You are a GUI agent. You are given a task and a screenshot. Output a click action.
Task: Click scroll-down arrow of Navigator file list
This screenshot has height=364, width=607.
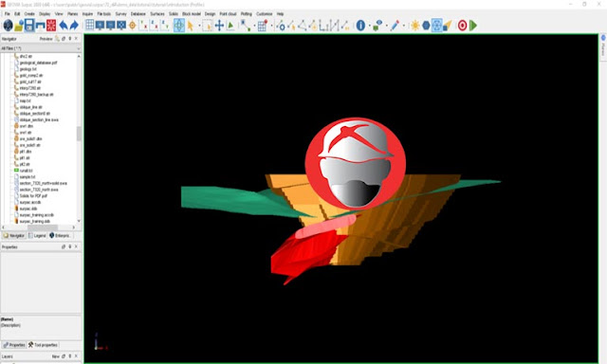click(79, 221)
